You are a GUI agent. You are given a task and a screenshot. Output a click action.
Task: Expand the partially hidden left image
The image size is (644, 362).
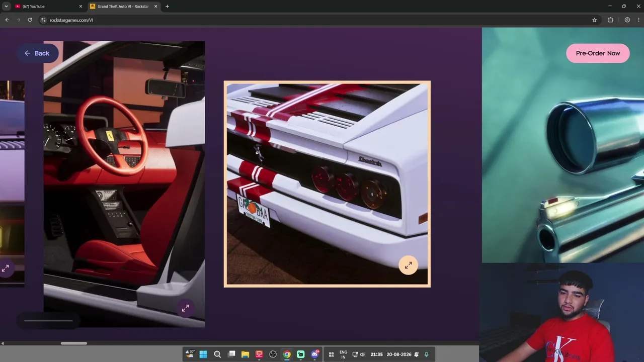point(5,268)
